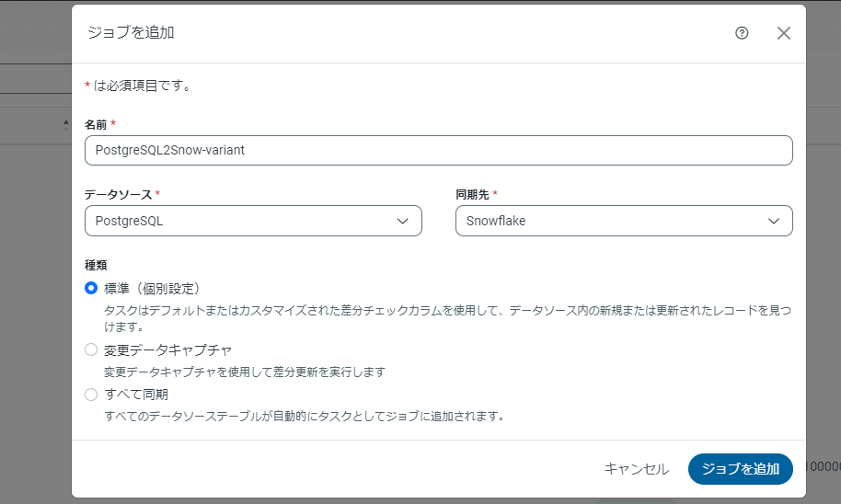This screenshot has height=504, width=841.
Task: Click the chevron arrow in the PostgreSQL box
Action: [x=402, y=221]
